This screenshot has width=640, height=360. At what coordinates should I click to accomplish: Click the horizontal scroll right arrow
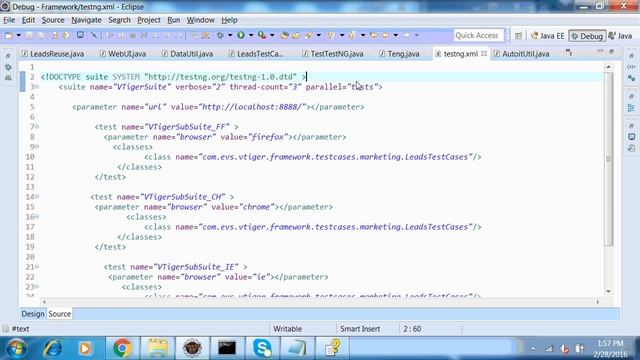598,302
